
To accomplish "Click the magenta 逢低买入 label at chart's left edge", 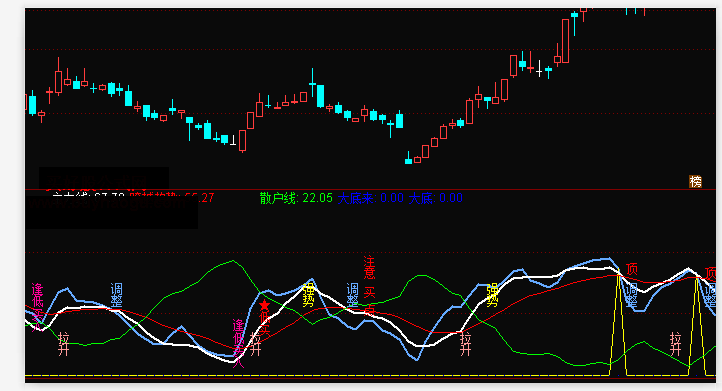I will [37, 307].
